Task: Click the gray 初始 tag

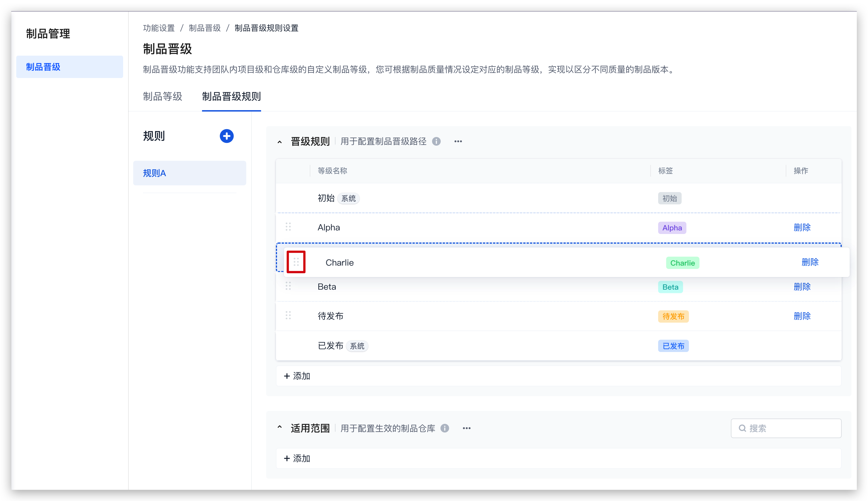Action: [x=670, y=198]
